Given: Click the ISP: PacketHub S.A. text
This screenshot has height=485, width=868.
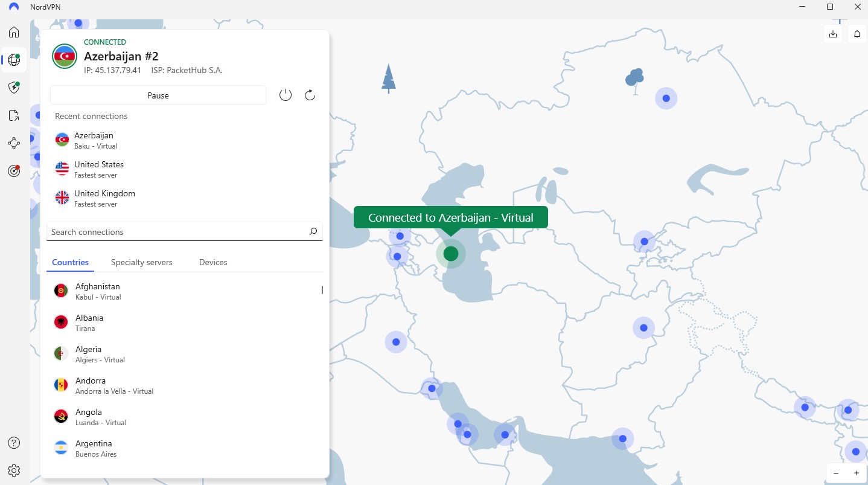Looking at the screenshot, I should coord(187,70).
